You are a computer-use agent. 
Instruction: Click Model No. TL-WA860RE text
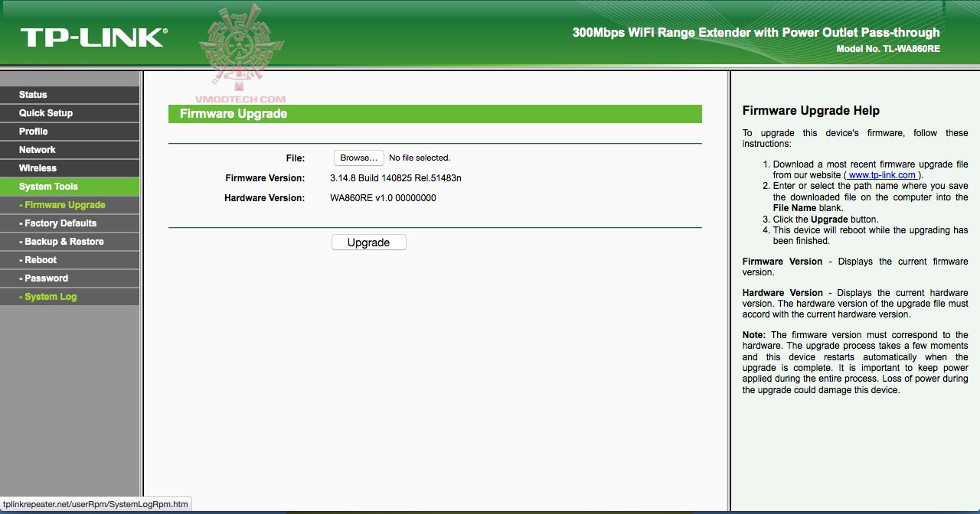[888, 49]
